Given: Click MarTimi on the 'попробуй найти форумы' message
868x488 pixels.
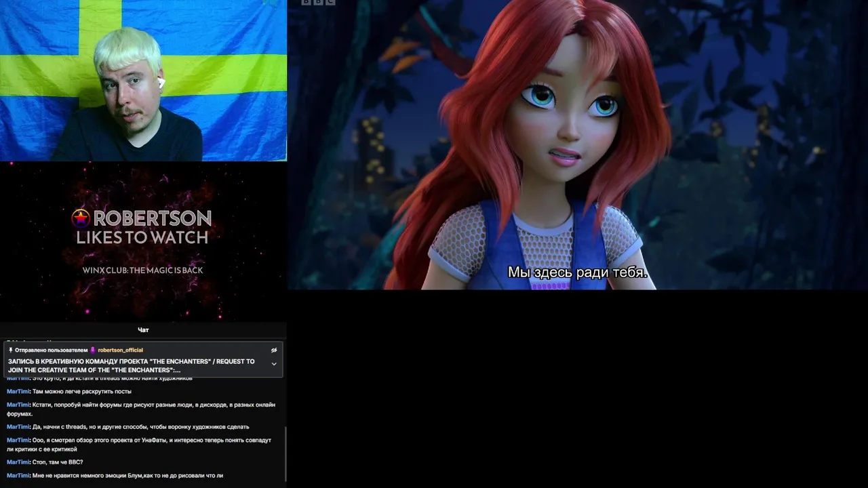Looking at the screenshot, I should click(18, 405).
